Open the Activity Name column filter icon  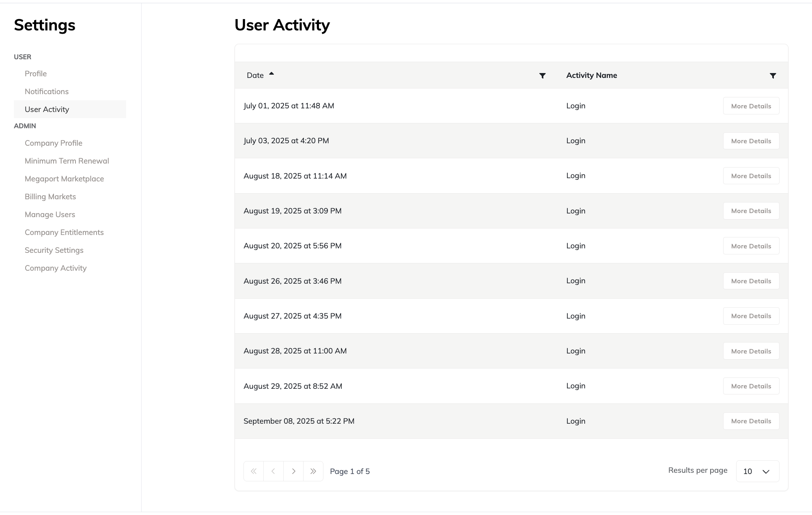pyautogui.click(x=773, y=75)
